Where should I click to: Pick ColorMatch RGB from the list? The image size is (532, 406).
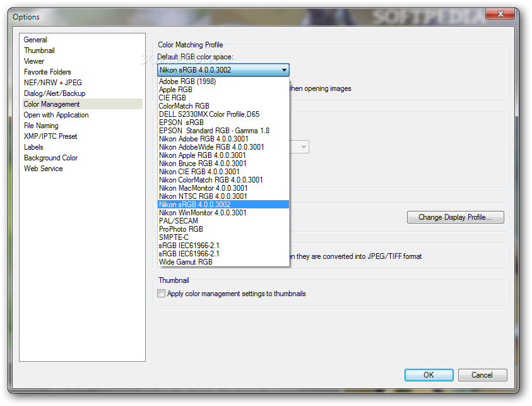[x=223, y=106]
